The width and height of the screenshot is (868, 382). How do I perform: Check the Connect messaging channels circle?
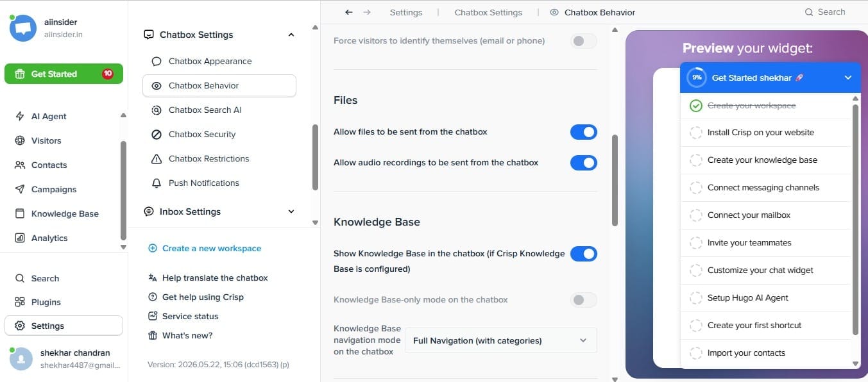coord(696,188)
